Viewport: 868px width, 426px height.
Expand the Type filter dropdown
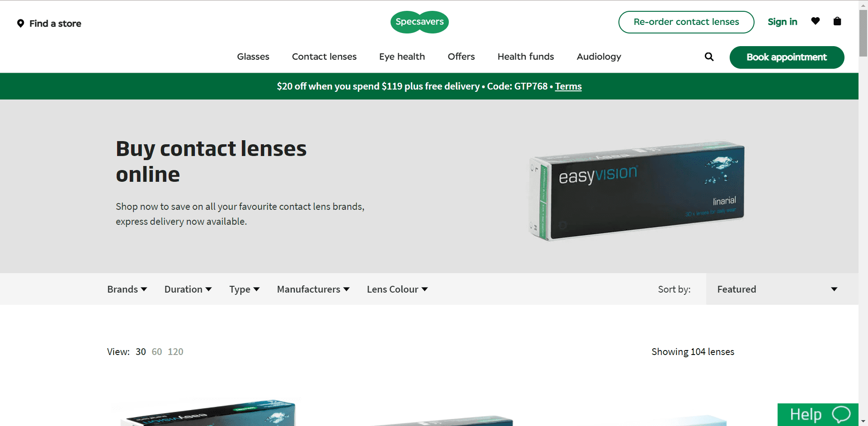pos(244,289)
